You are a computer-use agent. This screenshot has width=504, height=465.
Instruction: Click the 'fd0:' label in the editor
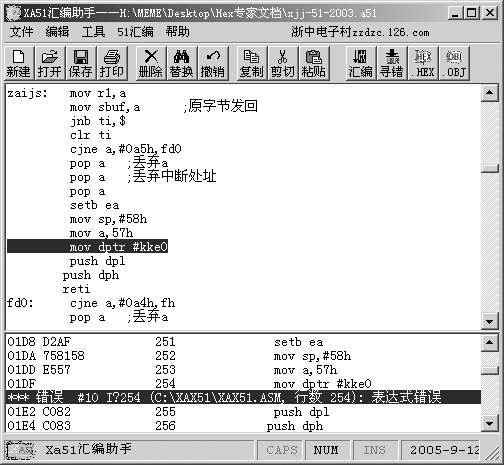(20, 303)
